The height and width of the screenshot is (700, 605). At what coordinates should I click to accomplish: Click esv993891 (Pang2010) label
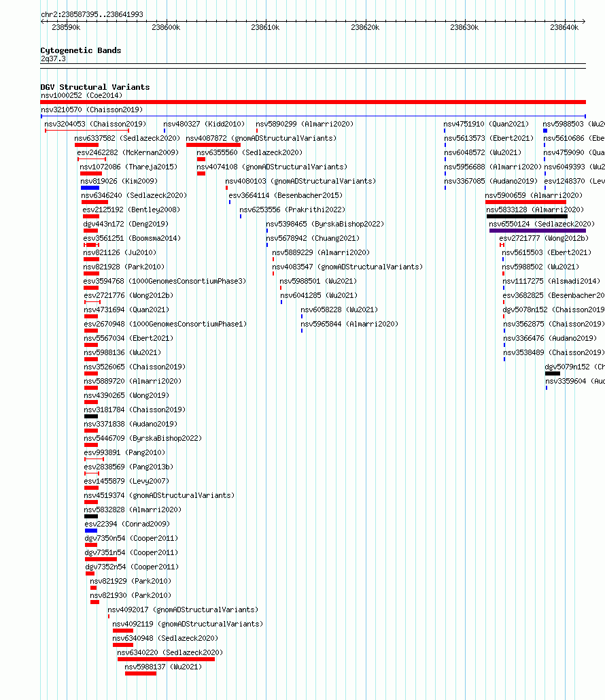[124, 452]
